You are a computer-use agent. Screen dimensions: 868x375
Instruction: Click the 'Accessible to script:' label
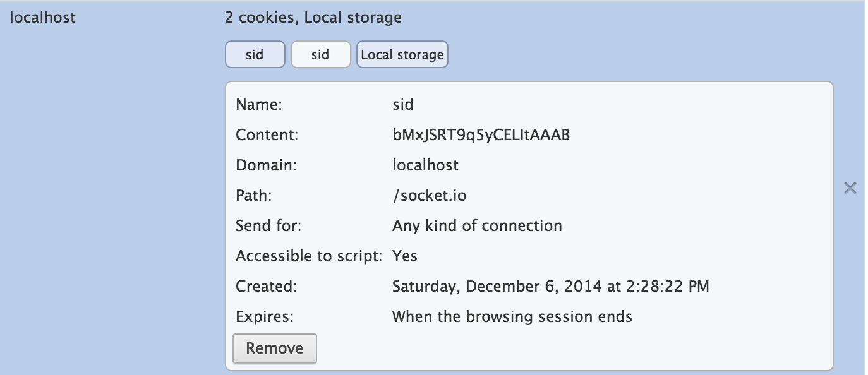click(309, 256)
